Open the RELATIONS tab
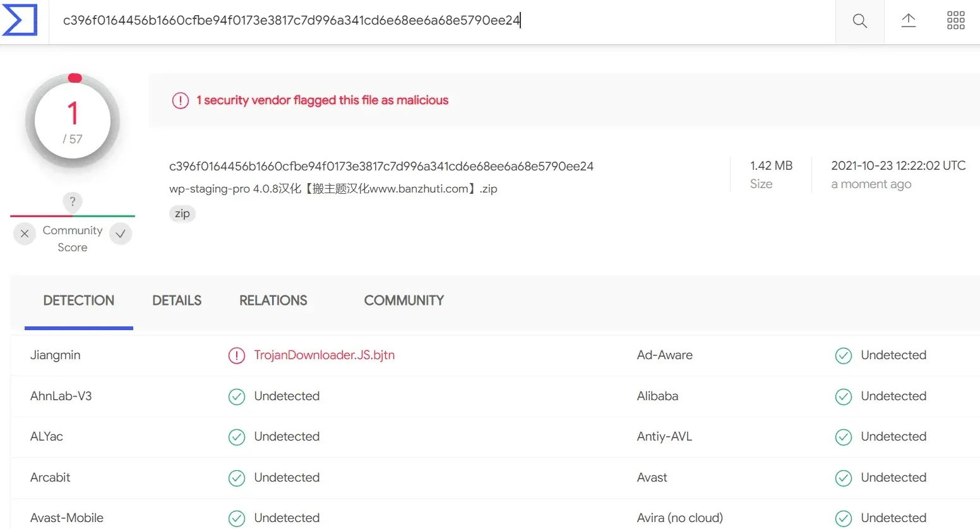 click(x=273, y=300)
